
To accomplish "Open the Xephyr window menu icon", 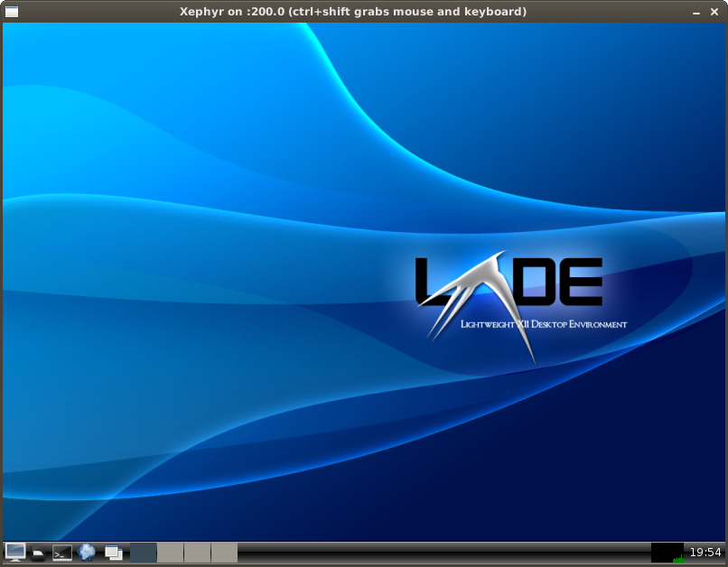I will pos(12,12).
